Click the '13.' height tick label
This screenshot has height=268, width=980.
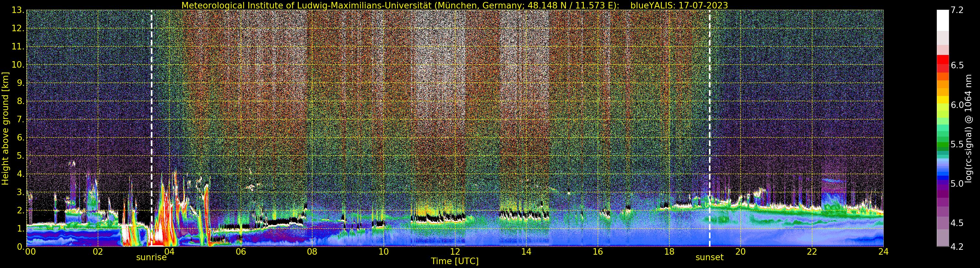click(18, 10)
